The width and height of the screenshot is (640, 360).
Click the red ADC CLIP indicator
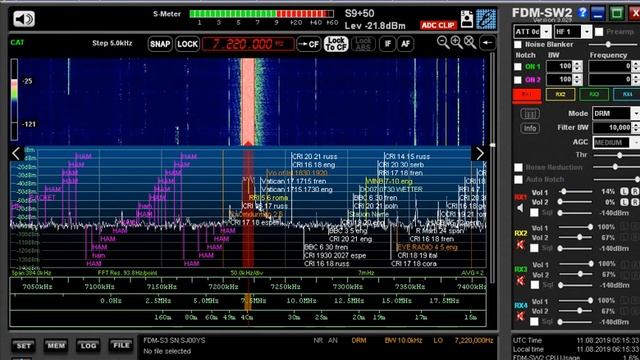click(438, 25)
